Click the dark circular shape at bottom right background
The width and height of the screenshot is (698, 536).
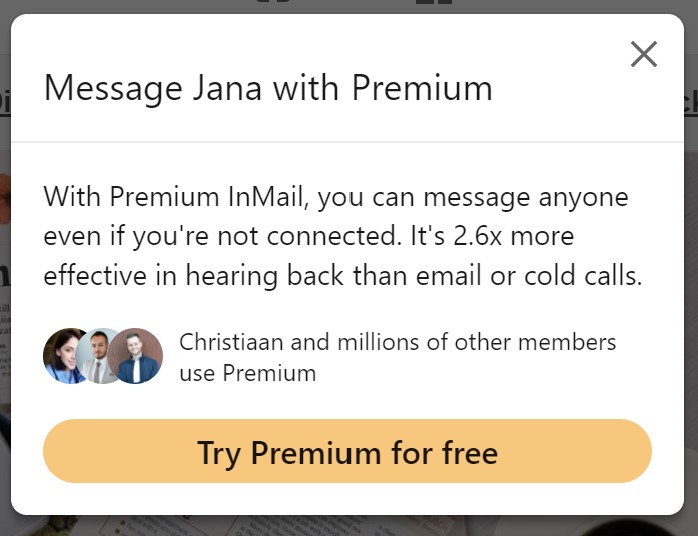tap(628, 528)
